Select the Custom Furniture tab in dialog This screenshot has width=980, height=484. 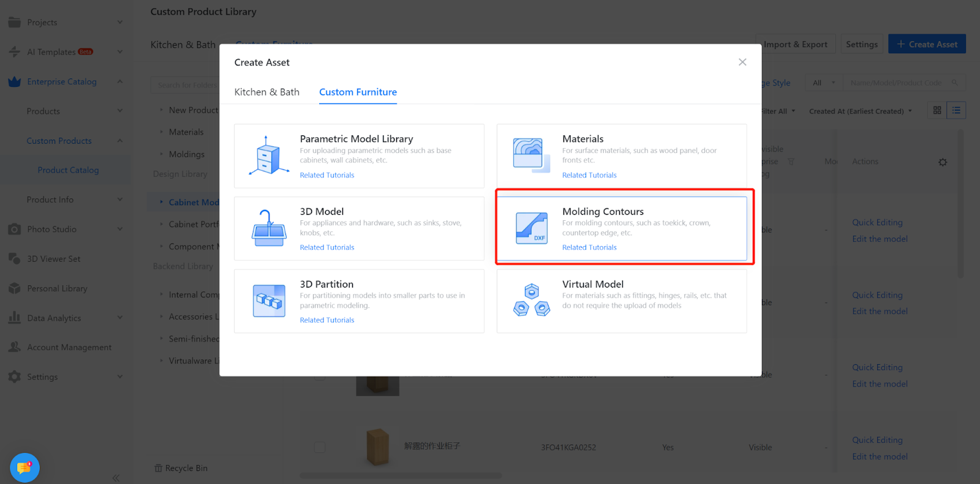coord(358,92)
